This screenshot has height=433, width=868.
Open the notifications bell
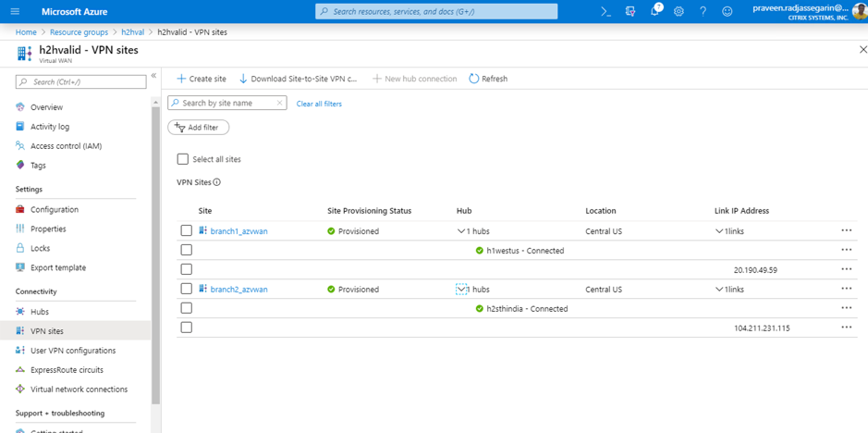(x=654, y=11)
